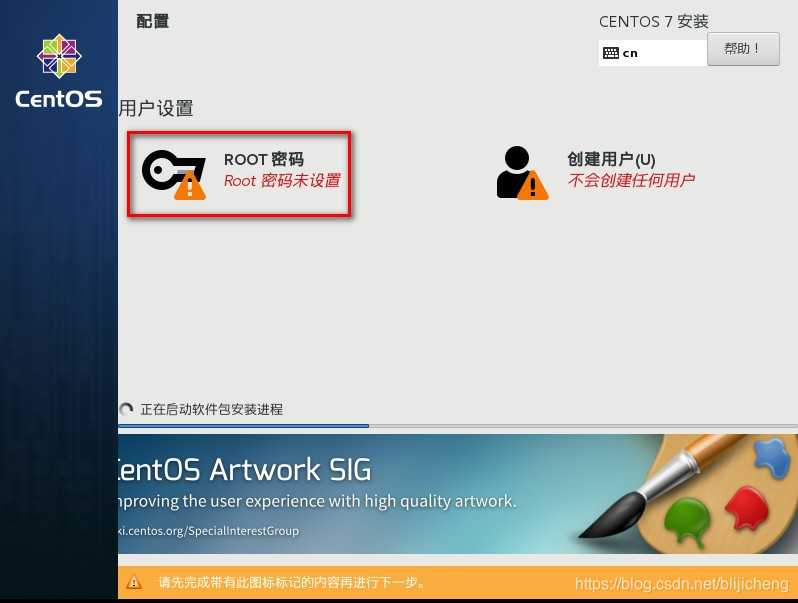Image resolution: width=798 pixels, height=603 pixels.
Task: Click the loading spinner icon
Action: [x=126, y=409]
